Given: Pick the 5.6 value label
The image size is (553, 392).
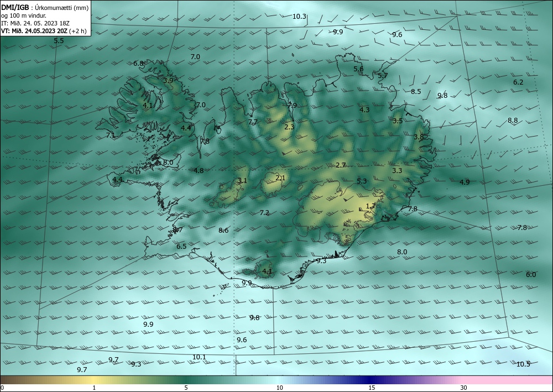Looking at the screenshot, I should (358, 69).
